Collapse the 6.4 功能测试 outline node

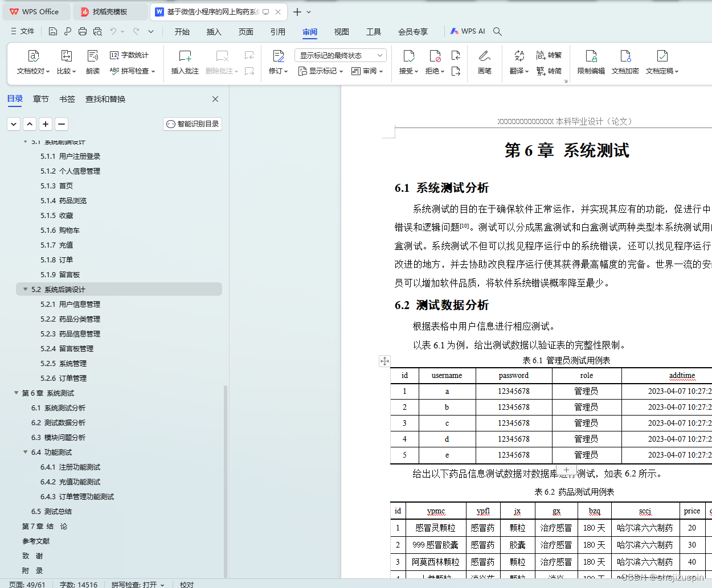25,452
